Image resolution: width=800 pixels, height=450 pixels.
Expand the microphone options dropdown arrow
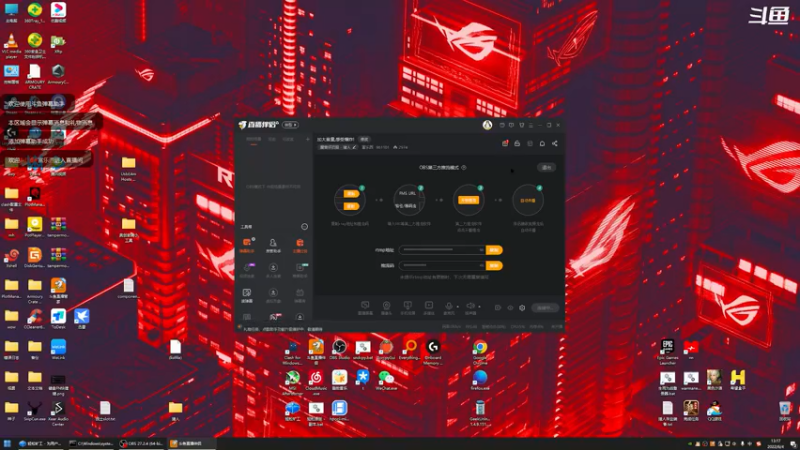pos(457,307)
